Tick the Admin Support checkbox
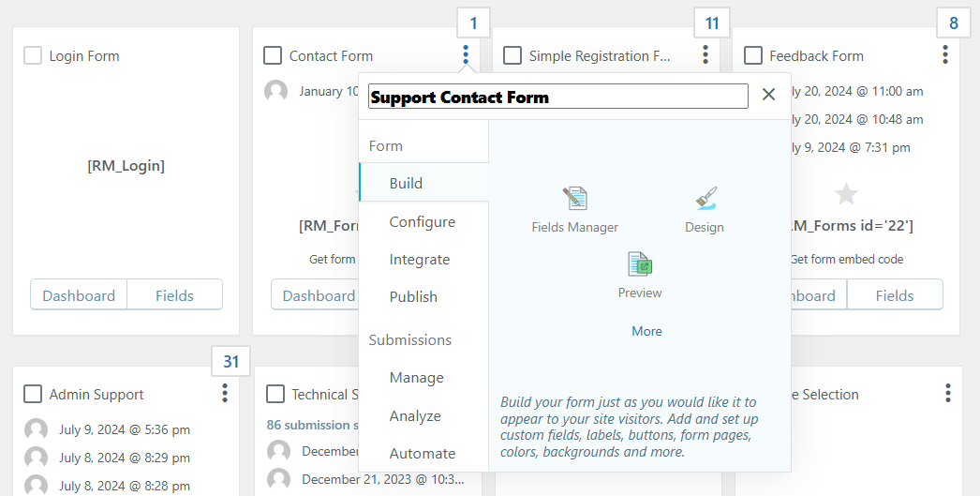This screenshot has height=496, width=980. (33, 394)
